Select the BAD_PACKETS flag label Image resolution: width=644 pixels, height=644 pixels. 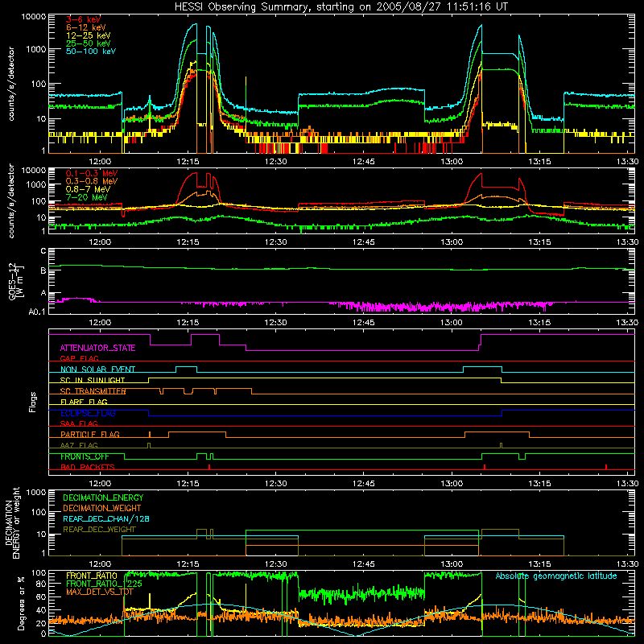point(88,467)
